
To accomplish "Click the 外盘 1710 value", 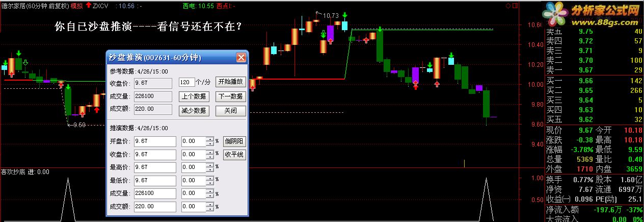I will 584,169.
